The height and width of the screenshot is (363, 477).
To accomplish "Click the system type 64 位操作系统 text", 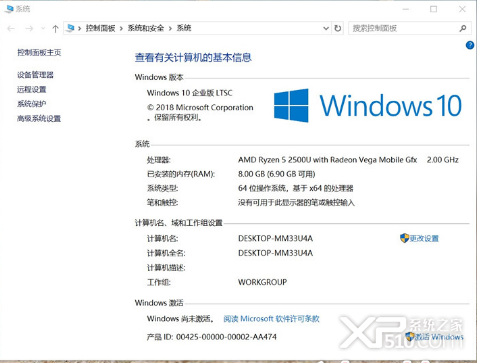I will (262, 189).
